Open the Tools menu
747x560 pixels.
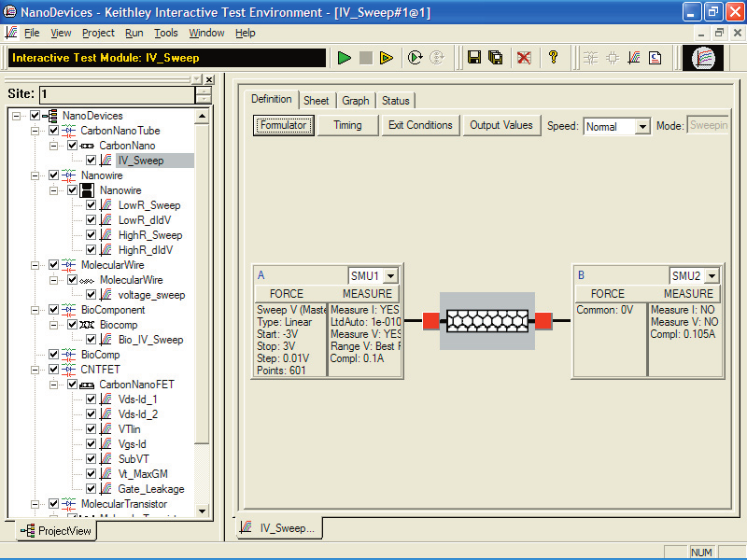click(x=166, y=33)
